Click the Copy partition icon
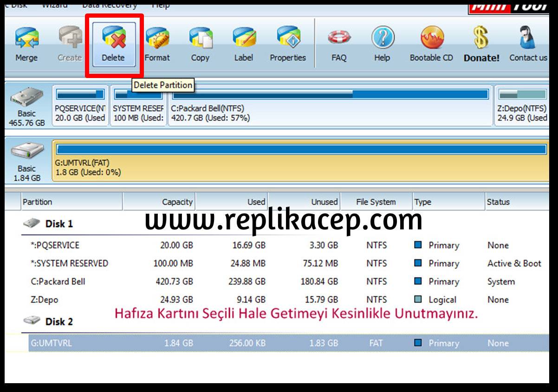Image resolution: width=558 pixels, height=392 pixels. click(x=200, y=44)
